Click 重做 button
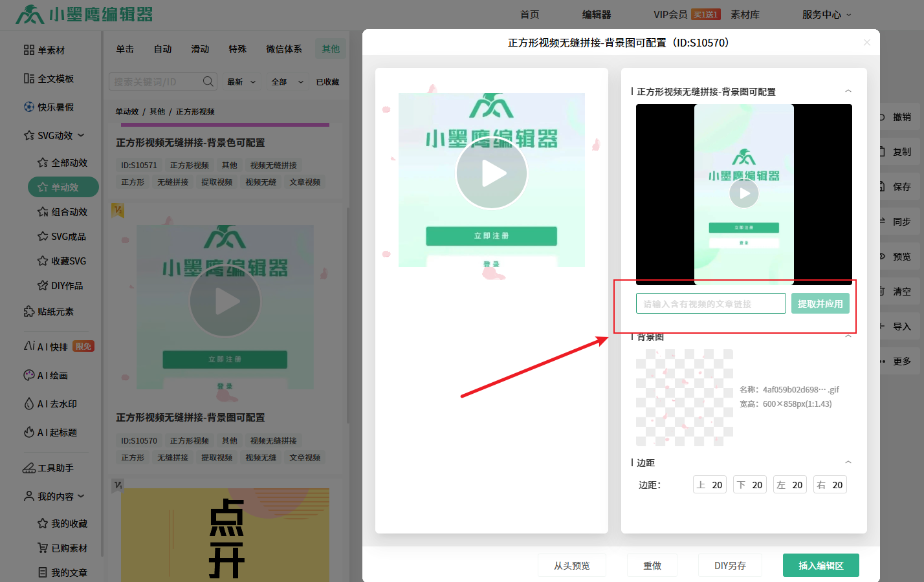The width and height of the screenshot is (924, 582). [652, 565]
